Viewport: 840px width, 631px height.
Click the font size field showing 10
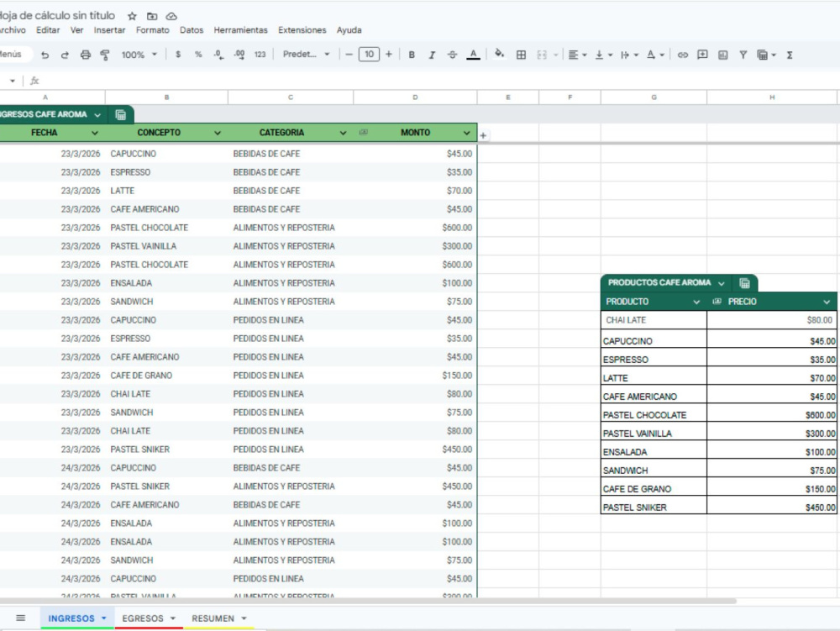[369, 54]
